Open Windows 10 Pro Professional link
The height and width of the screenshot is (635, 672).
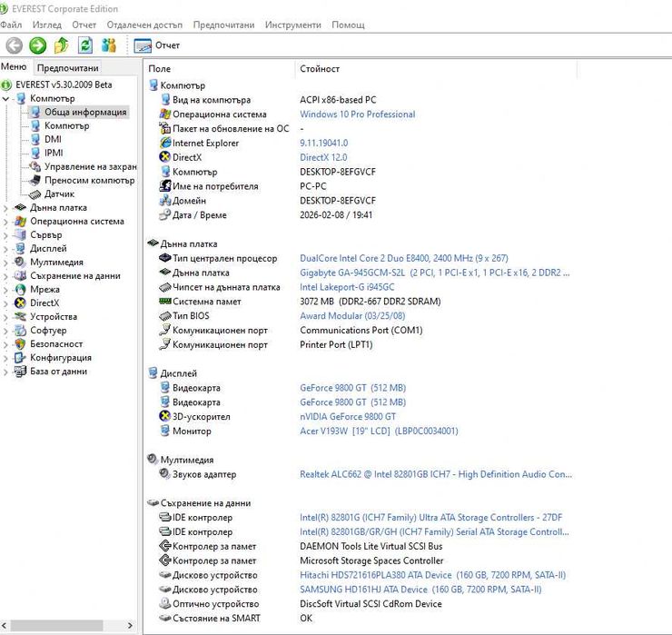[357, 114]
